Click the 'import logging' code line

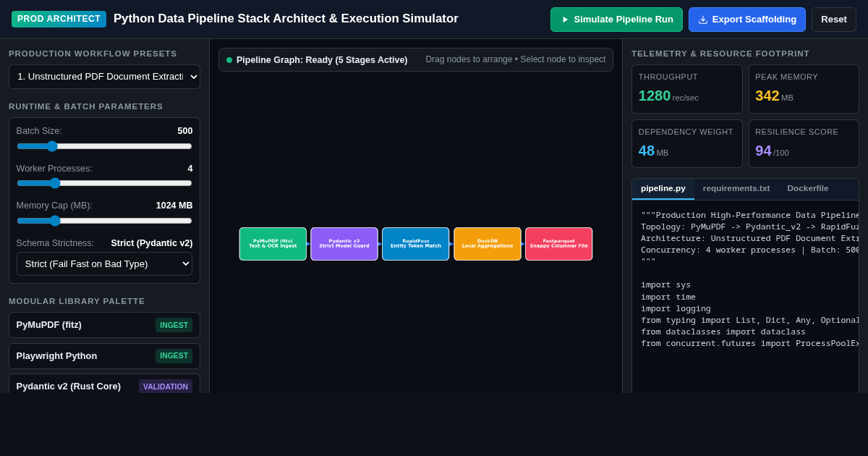tap(676, 308)
